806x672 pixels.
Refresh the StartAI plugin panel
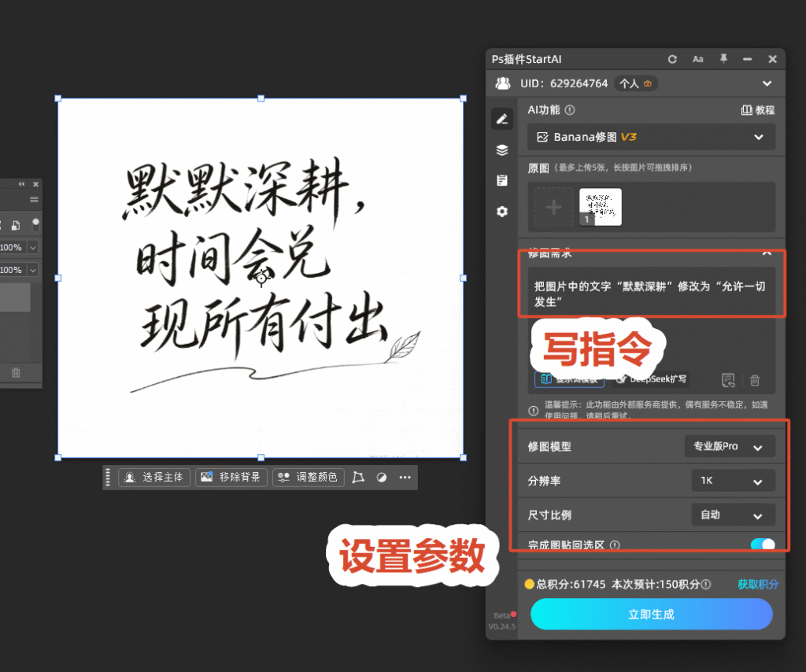coord(672,59)
